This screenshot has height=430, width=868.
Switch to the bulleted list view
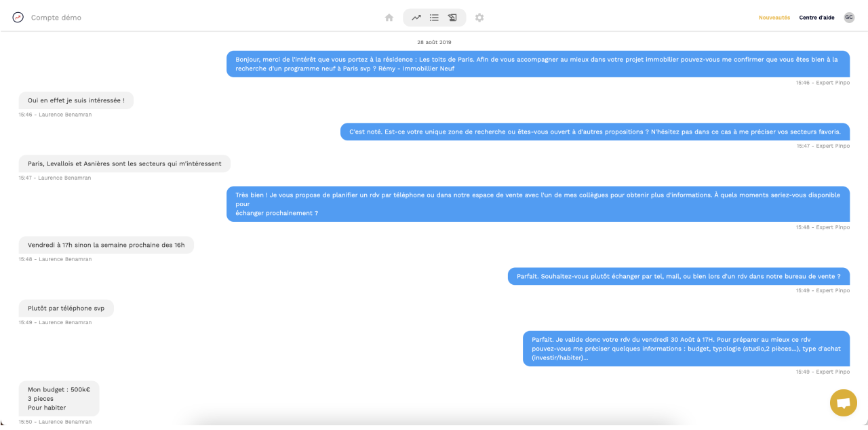tap(435, 18)
